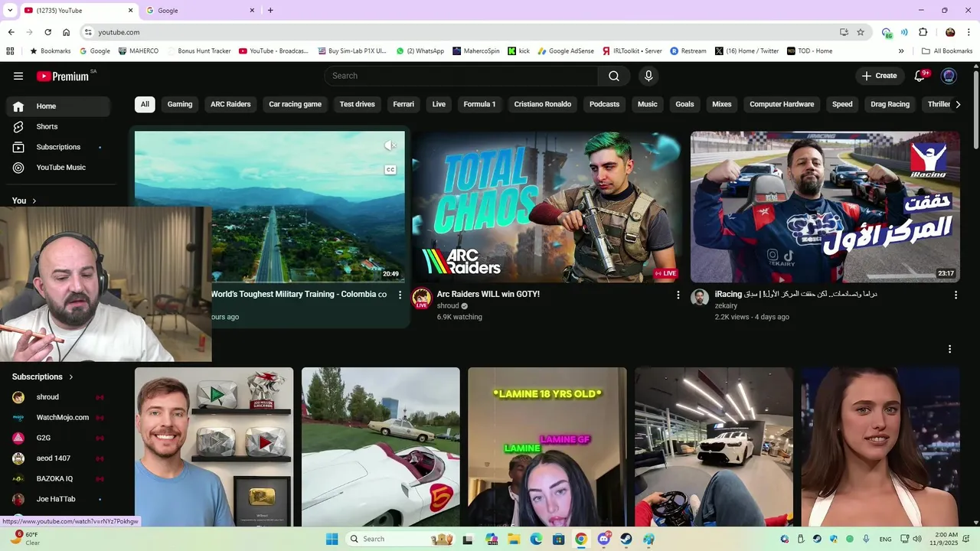Screen dimensions: 980x551
Task: Go to Home in sidebar
Action: point(58,106)
